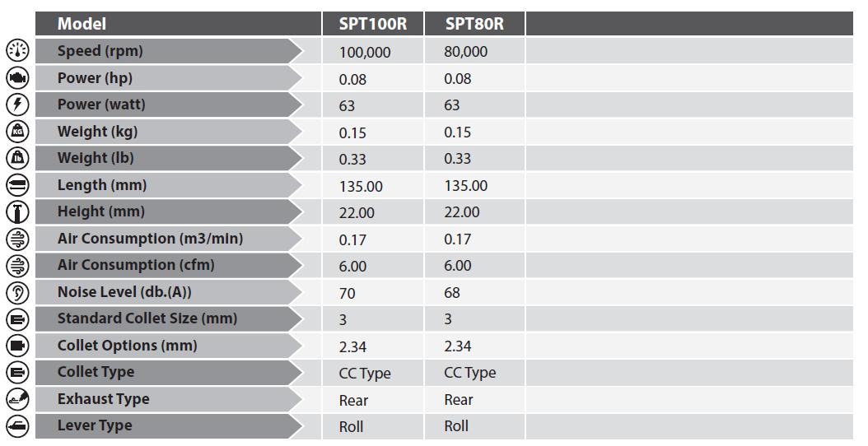Click the lever icon beside Lever Type
The height and width of the screenshot is (446, 868).
17,426
